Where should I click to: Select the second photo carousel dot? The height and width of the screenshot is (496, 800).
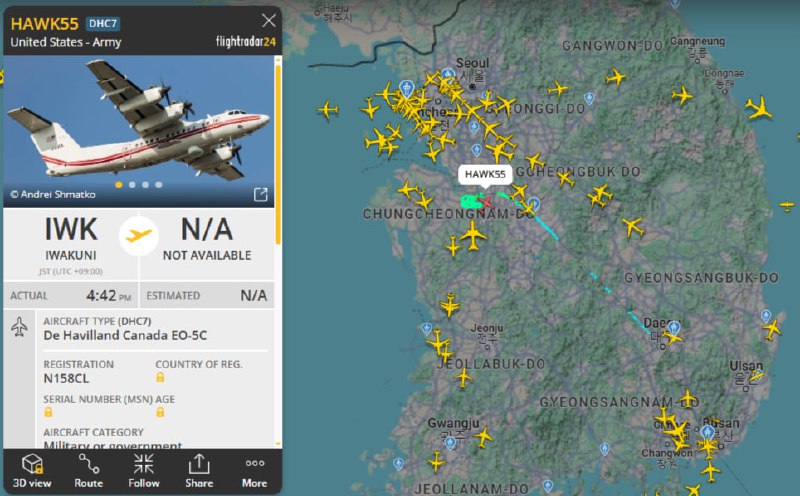tap(132, 185)
